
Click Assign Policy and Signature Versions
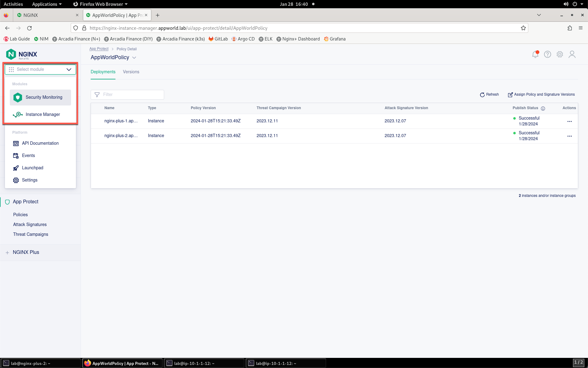[x=541, y=94]
